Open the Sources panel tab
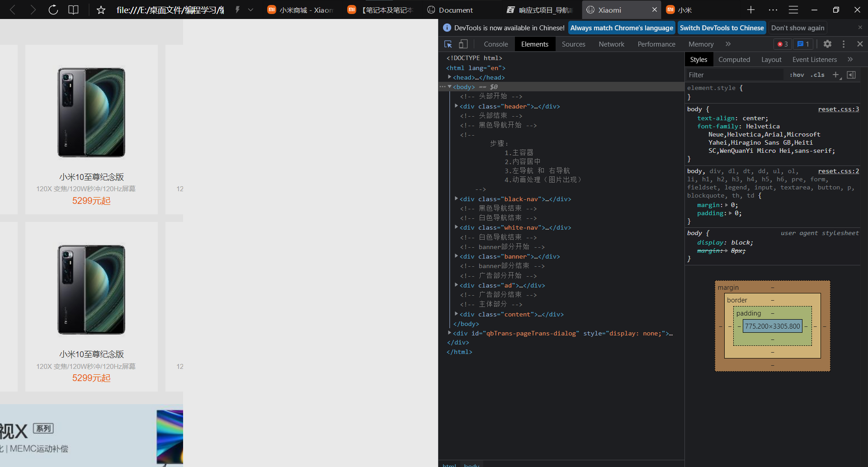The height and width of the screenshot is (467, 868). click(573, 44)
